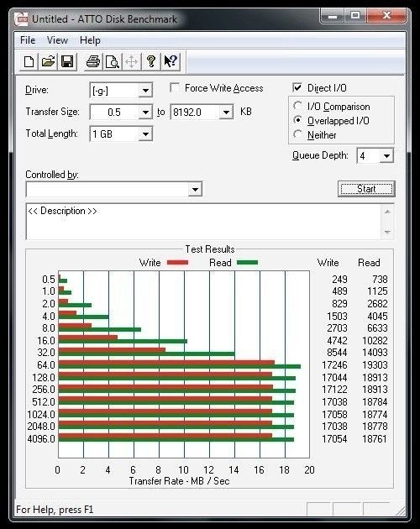Open the Queue Depth dropdown
The width and height of the screenshot is (420, 529).
click(386, 156)
